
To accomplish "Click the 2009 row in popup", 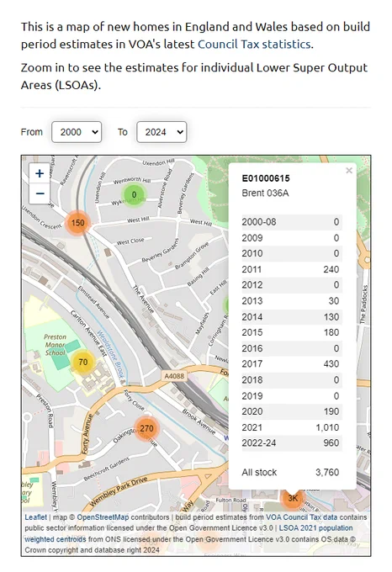I will 292,238.
